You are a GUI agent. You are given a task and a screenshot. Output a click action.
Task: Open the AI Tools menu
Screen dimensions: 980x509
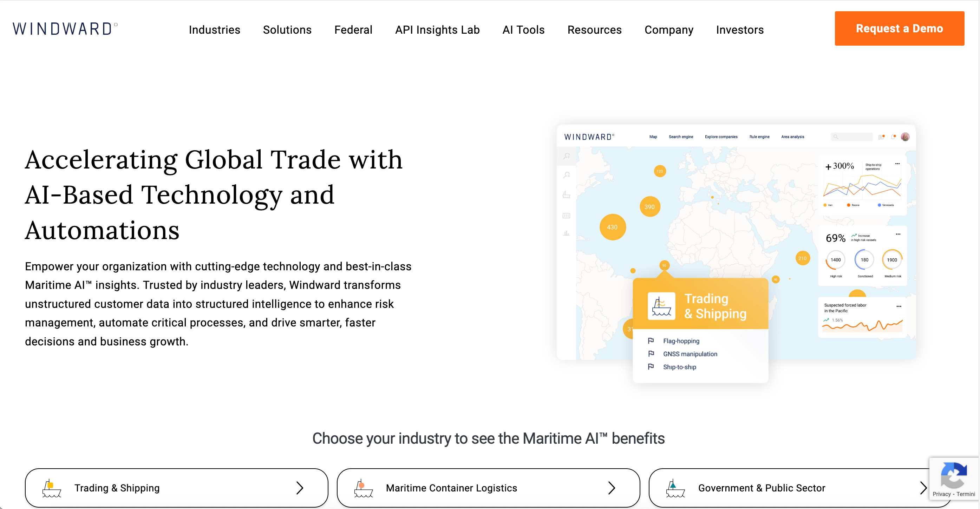pos(523,29)
